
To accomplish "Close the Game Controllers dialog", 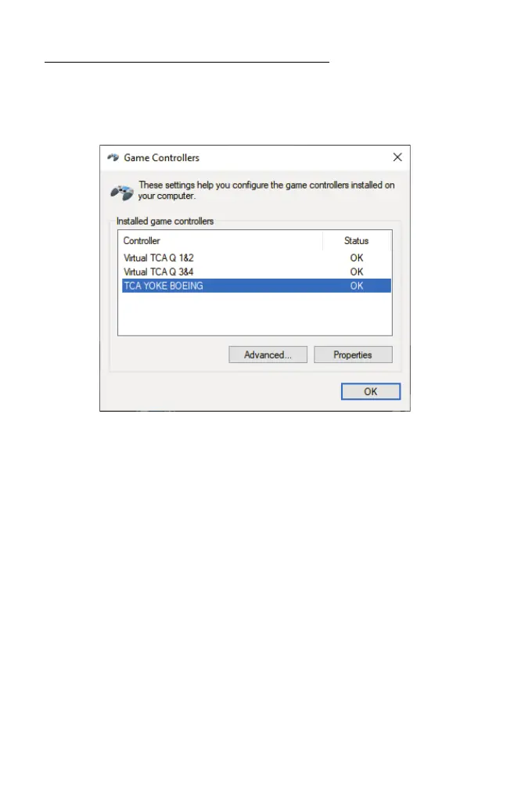I will click(x=397, y=157).
